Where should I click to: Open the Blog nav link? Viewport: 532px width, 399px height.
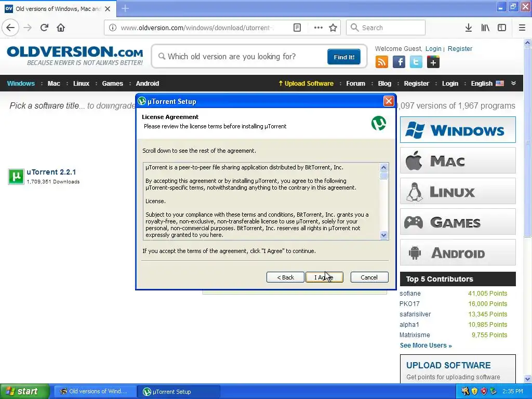tap(384, 84)
